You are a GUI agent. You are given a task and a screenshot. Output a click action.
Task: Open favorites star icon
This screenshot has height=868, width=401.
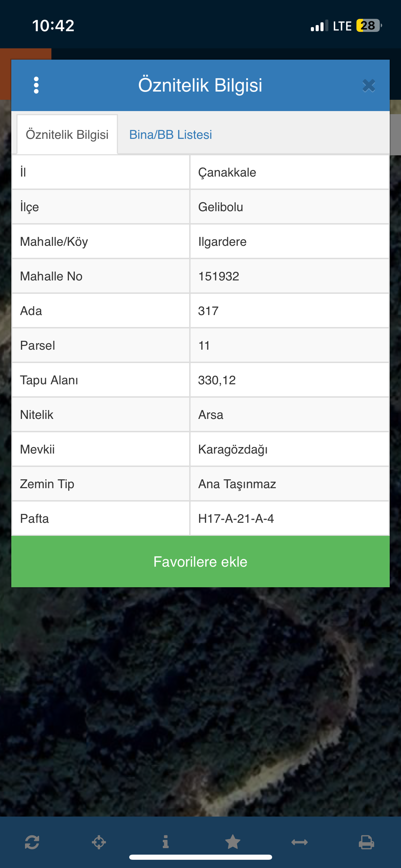coord(233,842)
